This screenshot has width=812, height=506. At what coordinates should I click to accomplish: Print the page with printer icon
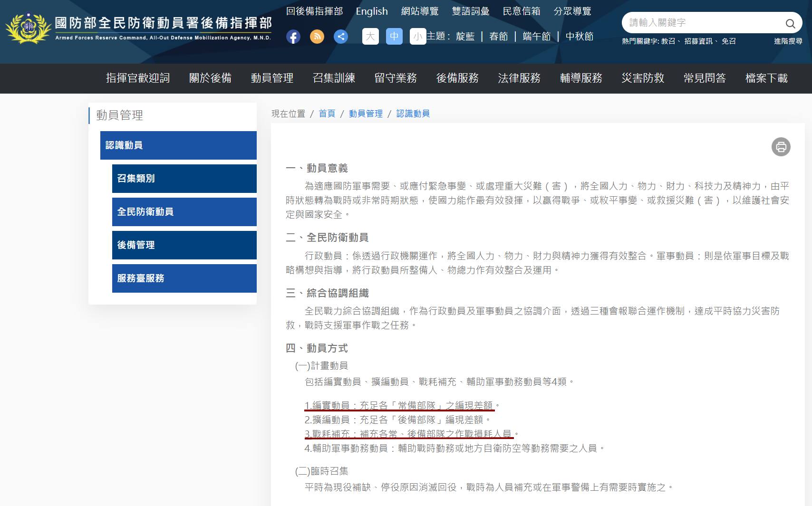click(x=781, y=147)
